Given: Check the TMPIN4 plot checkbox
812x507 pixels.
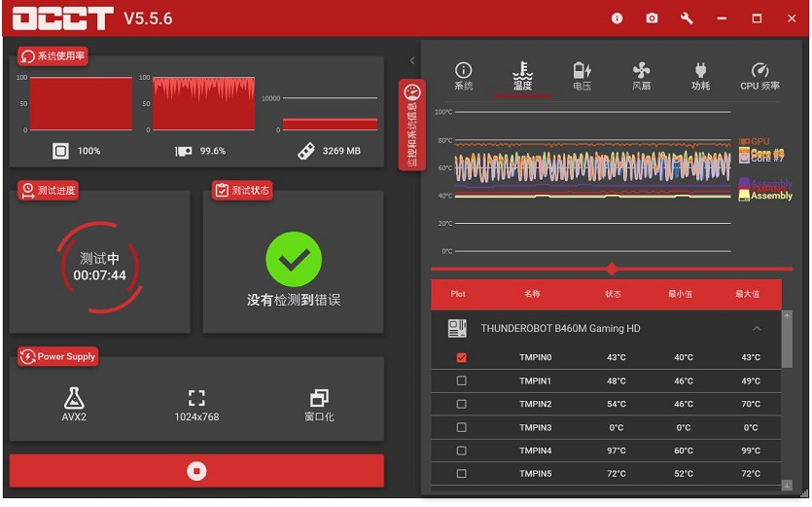Looking at the screenshot, I should [x=461, y=451].
